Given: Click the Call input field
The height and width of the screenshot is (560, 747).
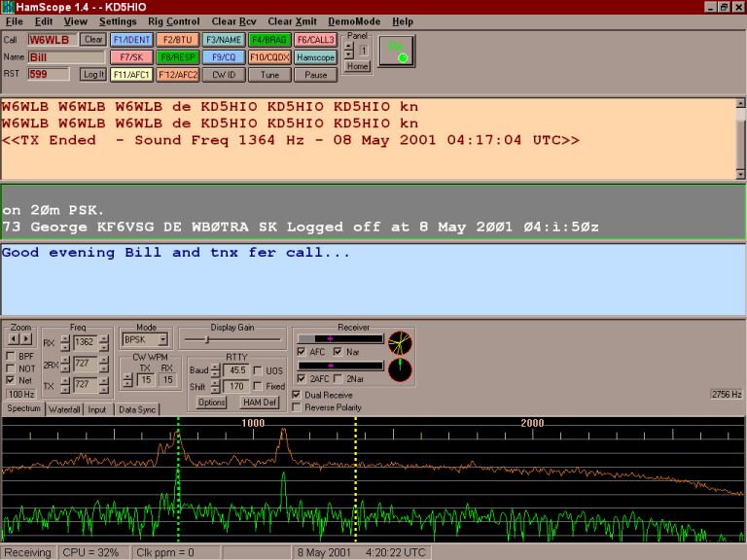Looking at the screenshot, I should point(52,40).
